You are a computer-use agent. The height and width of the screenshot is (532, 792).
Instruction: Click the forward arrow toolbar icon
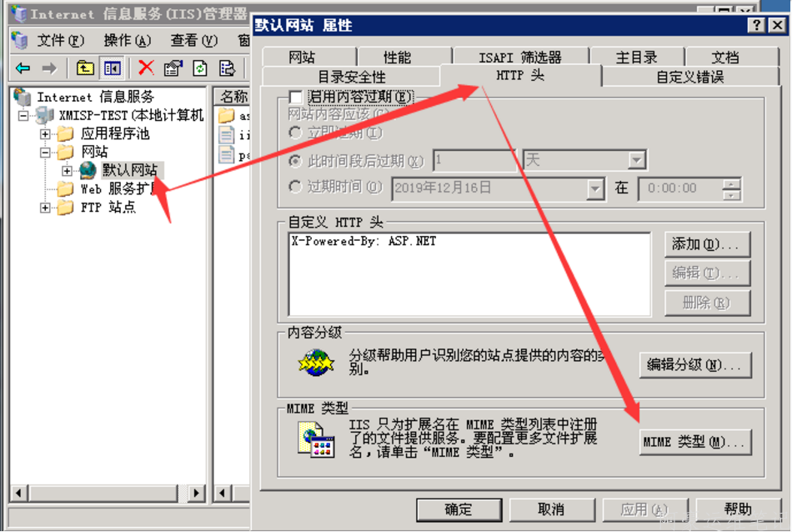49,68
